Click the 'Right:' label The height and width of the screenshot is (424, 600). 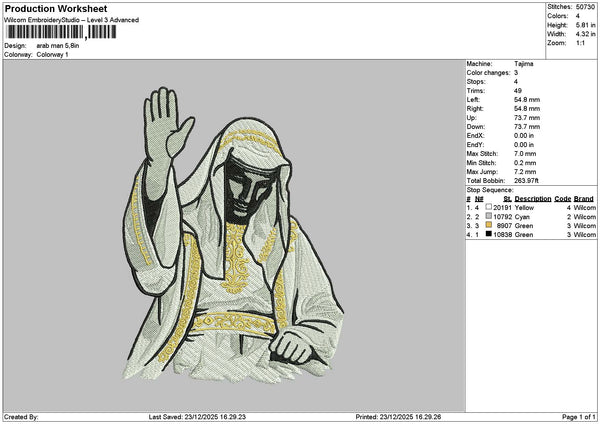[x=475, y=109]
